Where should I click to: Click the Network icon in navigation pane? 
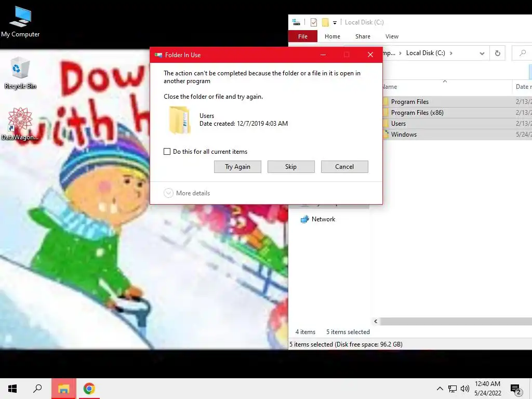pyautogui.click(x=304, y=219)
